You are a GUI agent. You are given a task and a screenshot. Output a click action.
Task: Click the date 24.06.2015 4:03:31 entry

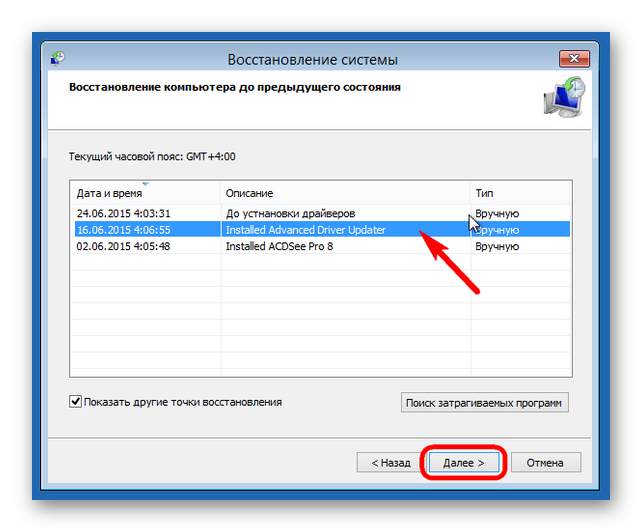click(x=123, y=213)
